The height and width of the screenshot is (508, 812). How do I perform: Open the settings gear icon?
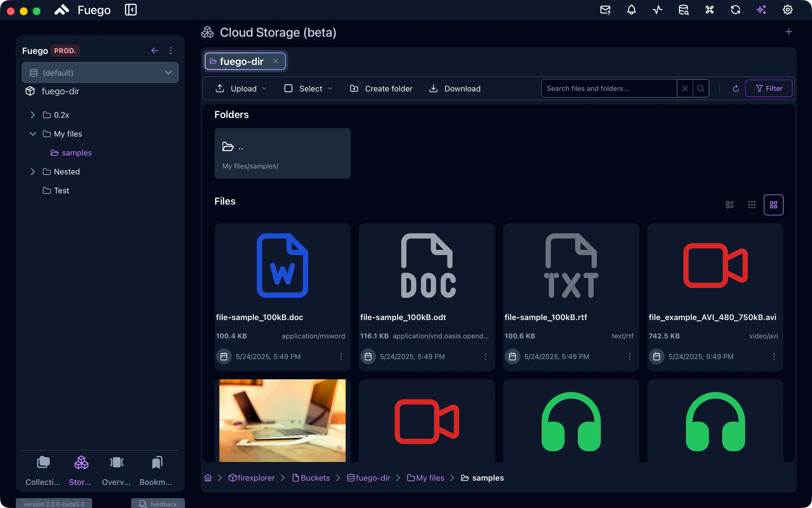[787, 10]
